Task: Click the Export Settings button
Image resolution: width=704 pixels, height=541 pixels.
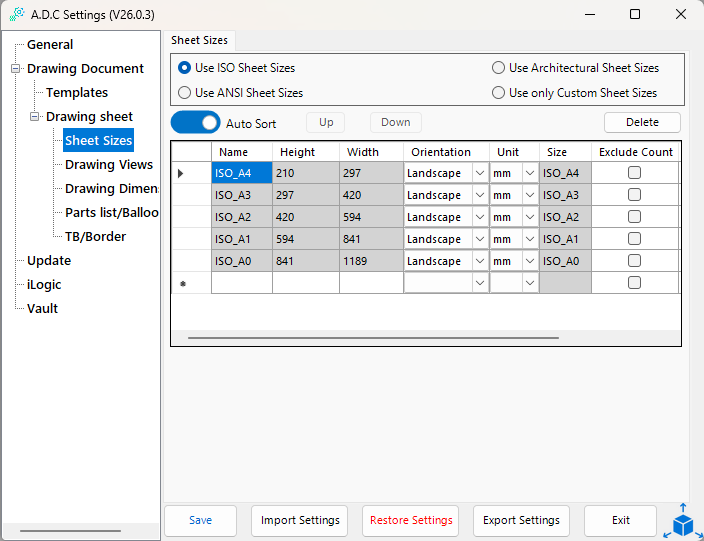Action: [521, 520]
